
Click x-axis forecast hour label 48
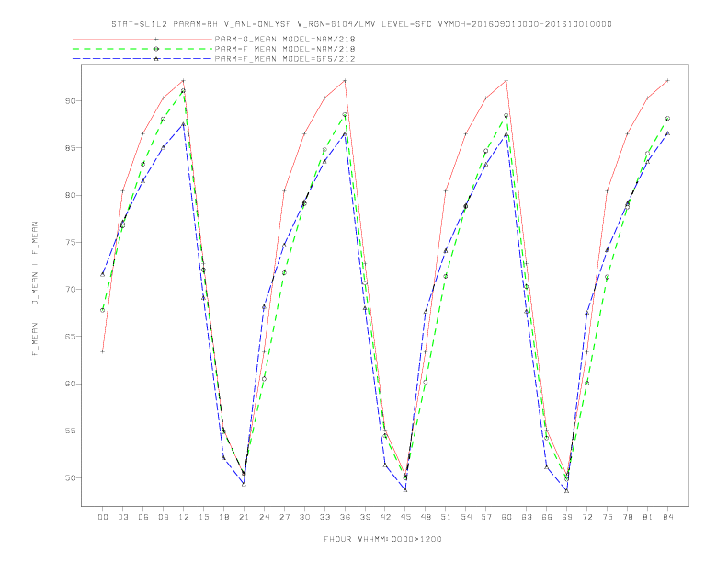coord(426,517)
